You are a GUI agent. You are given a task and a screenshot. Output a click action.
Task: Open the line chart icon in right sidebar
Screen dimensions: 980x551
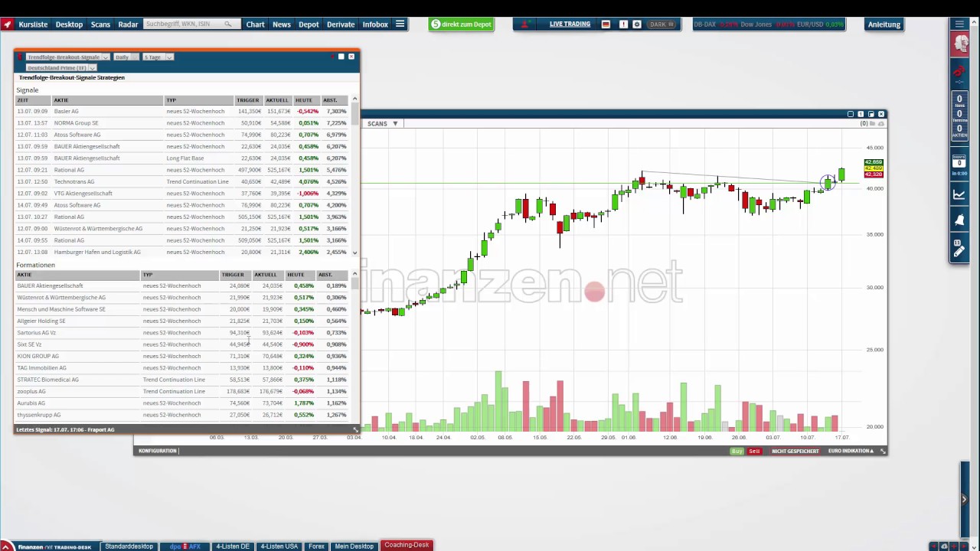point(959,194)
